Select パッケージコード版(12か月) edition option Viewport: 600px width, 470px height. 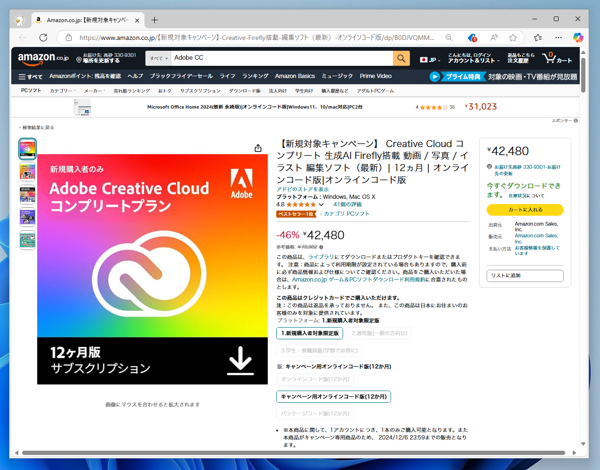click(x=315, y=413)
